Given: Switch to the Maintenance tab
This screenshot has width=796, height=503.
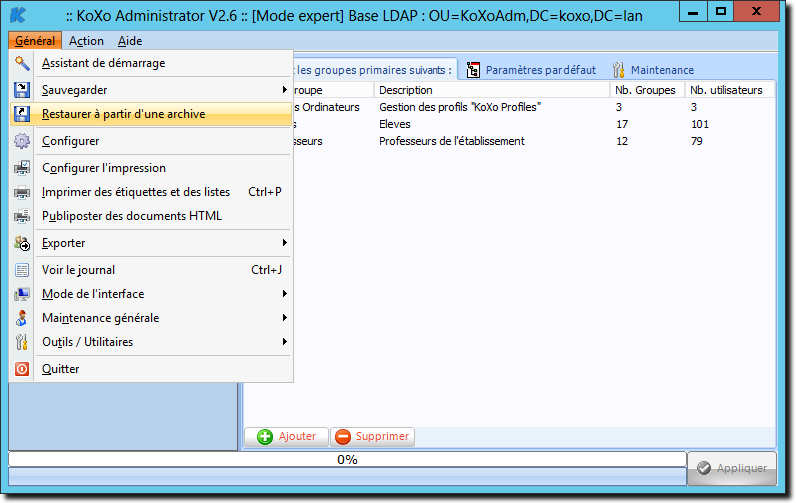Looking at the screenshot, I should coord(653,70).
